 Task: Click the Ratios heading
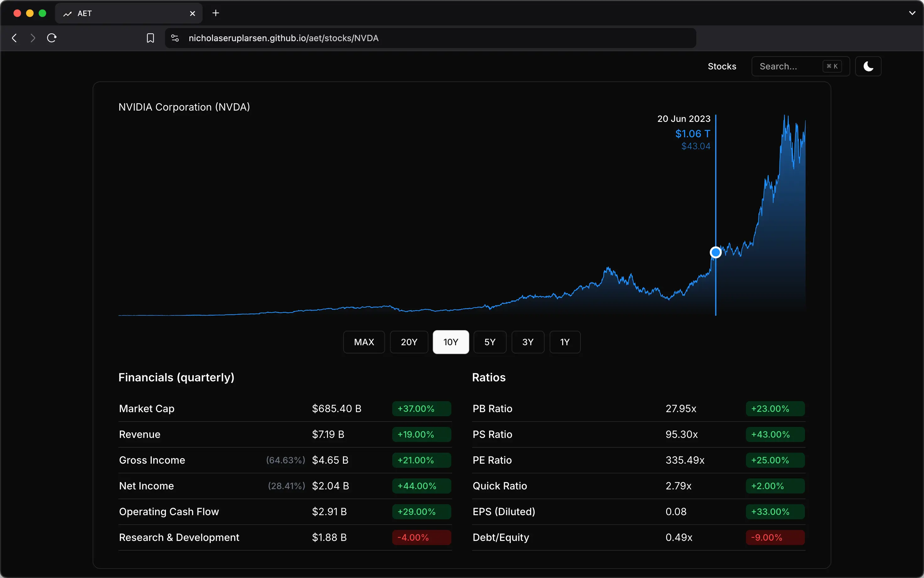click(489, 378)
